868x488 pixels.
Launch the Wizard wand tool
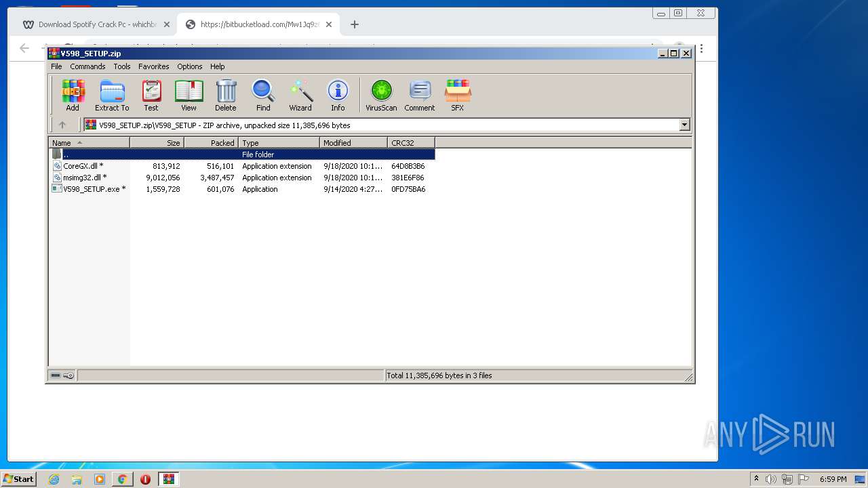[x=300, y=96]
